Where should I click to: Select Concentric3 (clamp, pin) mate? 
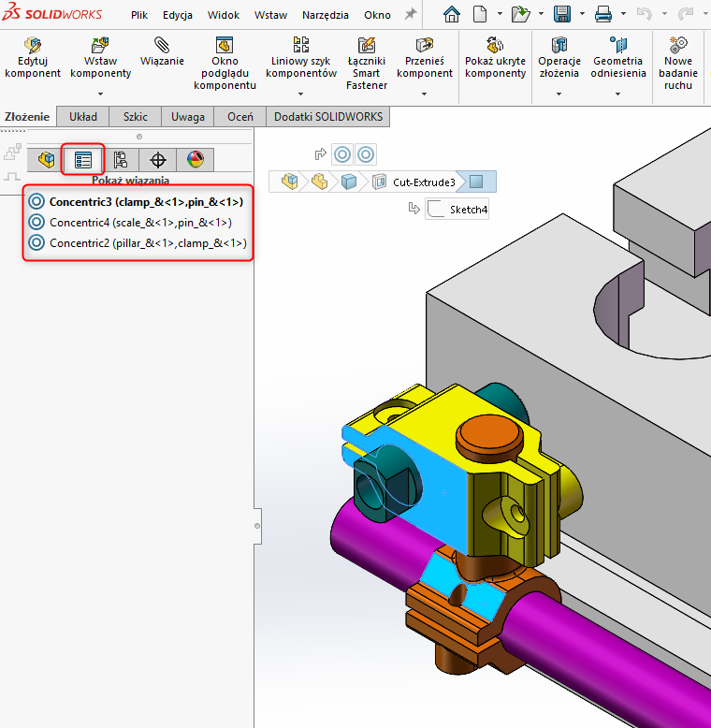[136, 201]
